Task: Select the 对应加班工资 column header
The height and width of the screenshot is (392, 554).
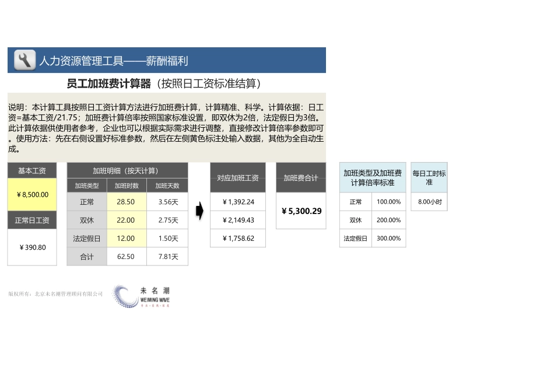Action: coord(237,178)
